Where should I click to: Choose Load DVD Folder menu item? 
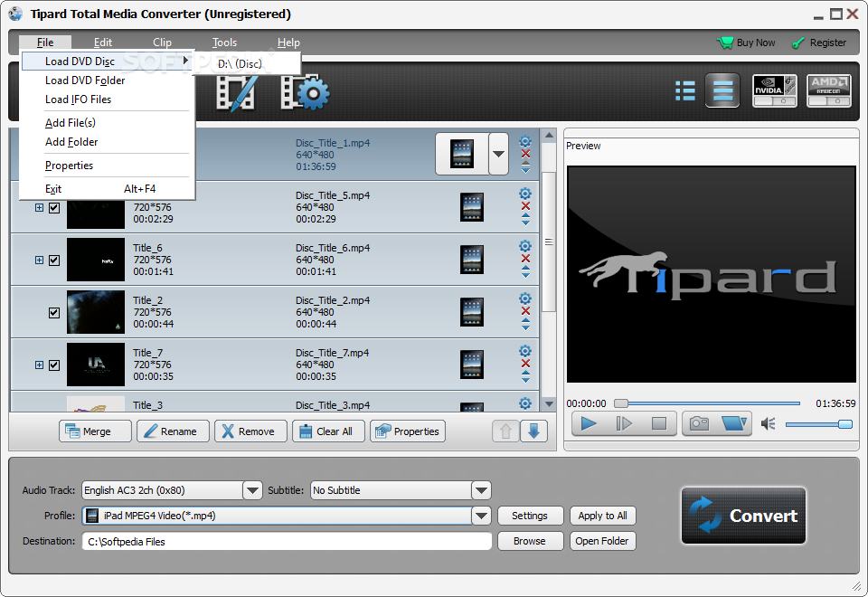(x=85, y=81)
